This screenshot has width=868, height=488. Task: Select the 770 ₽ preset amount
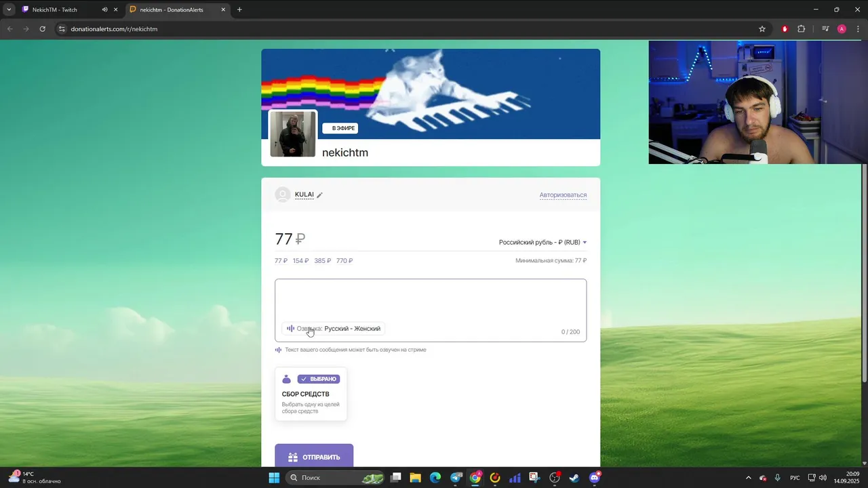(x=344, y=261)
